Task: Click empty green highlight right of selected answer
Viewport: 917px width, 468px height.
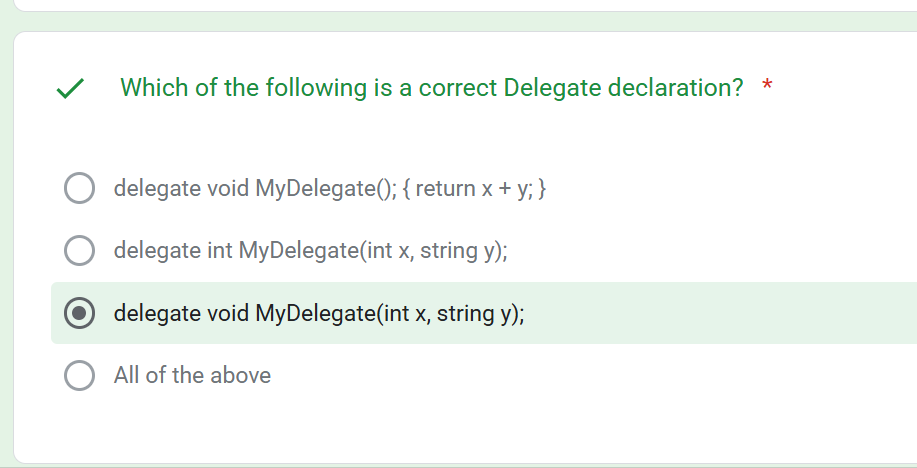Action: point(719,313)
